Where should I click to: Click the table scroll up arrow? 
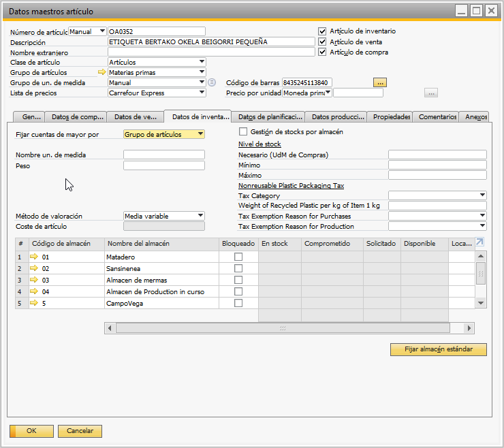coord(481,256)
